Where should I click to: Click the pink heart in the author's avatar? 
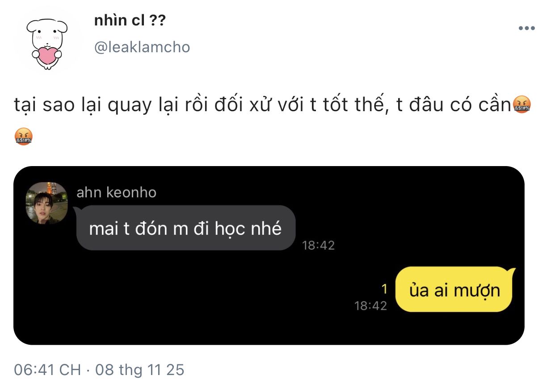(x=46, y=54)
